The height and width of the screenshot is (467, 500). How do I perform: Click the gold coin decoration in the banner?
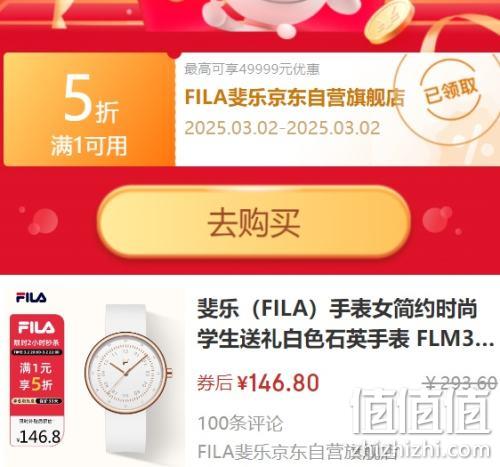pos(389,22)
